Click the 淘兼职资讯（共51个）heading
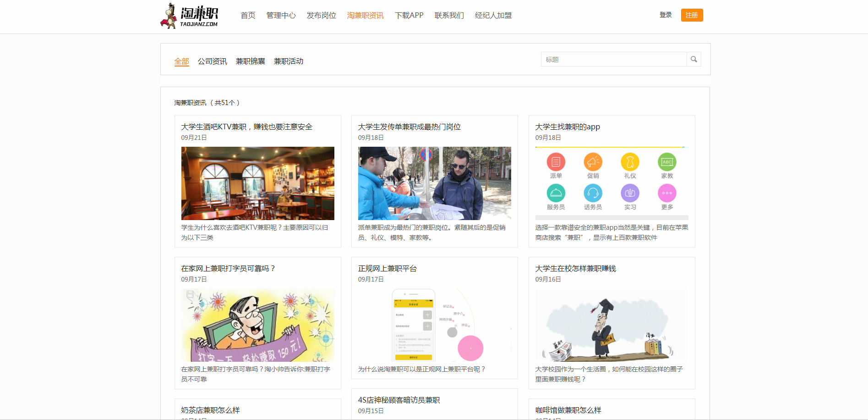The image size is (868, 420). pyautogui.click(x=207, y=103)
